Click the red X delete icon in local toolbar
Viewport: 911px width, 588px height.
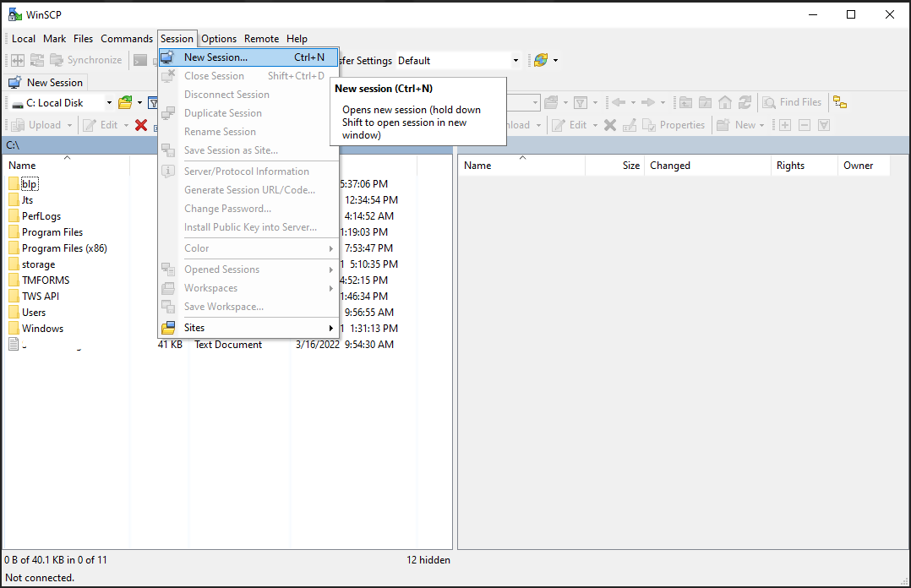tap(140, 125)
